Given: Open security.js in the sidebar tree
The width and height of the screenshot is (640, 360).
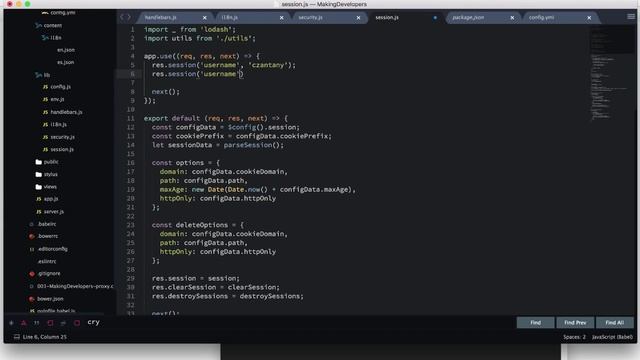Looking at the screenshot, I should 59,137.
